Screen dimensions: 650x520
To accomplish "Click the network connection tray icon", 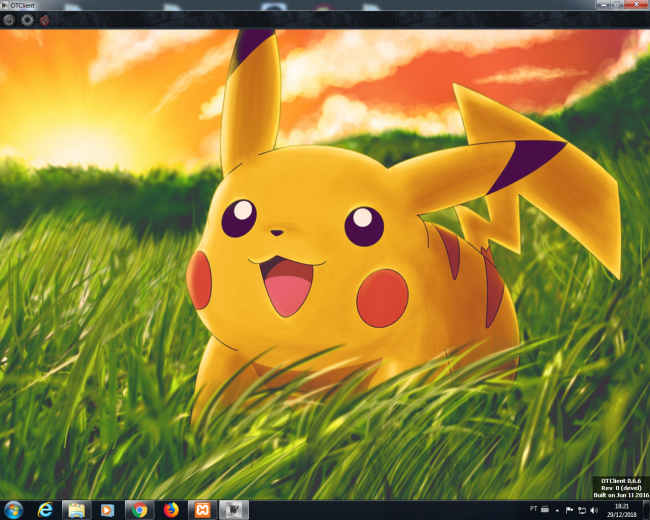I will (582, 510).
